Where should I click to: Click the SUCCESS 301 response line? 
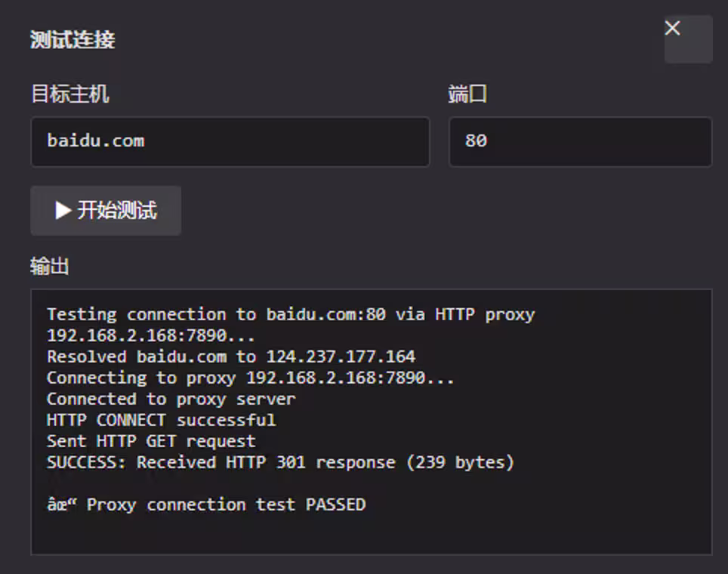click(280, 462)
